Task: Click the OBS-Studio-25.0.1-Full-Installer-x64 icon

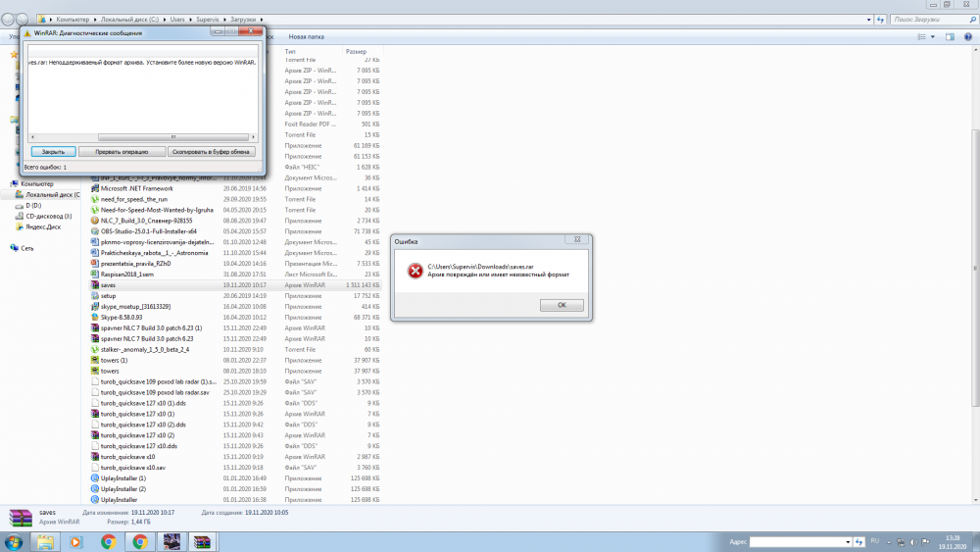Action: pyautogui.click(x=95, y=231)
